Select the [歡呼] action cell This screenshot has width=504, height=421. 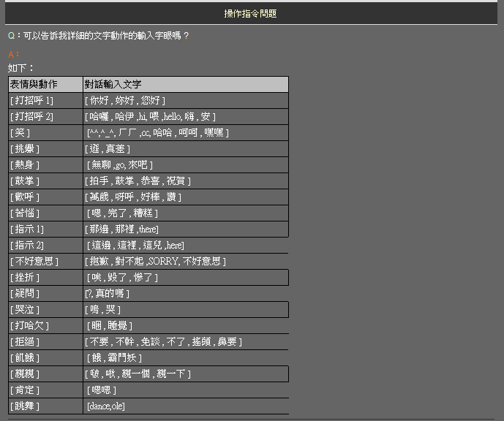pyautogui.click(x=45, y=197)
